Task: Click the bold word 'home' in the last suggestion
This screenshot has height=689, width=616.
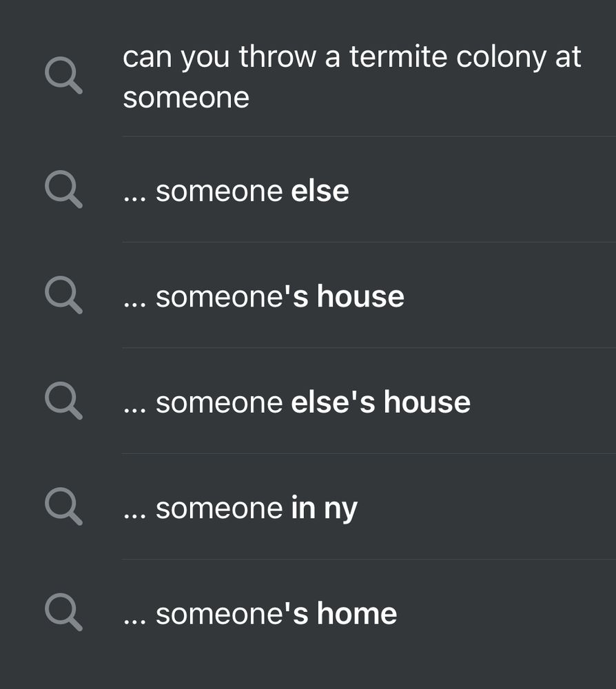Action: pos(358,612)
